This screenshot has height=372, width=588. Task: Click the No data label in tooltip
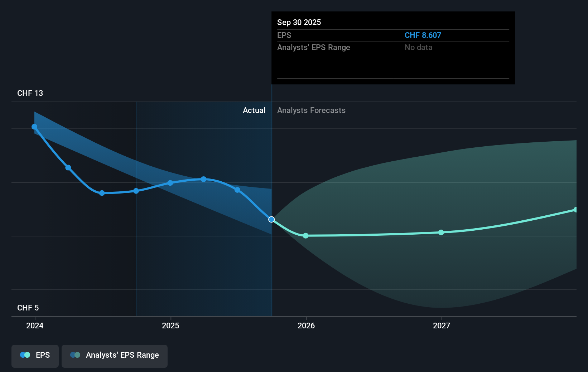coord(418,47)
